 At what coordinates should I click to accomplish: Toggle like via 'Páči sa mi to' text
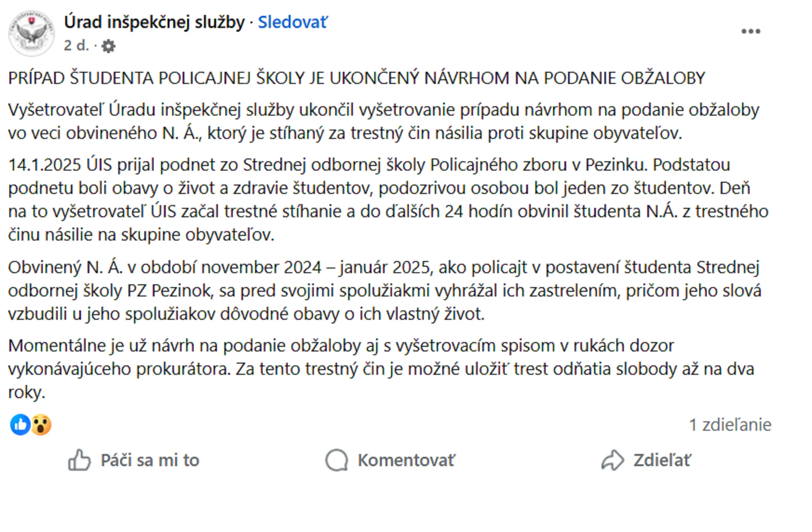click(x=150, y=460)
